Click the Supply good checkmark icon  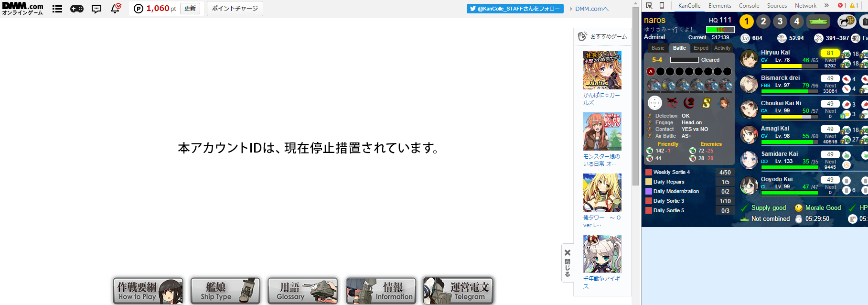tap(744, 208)
